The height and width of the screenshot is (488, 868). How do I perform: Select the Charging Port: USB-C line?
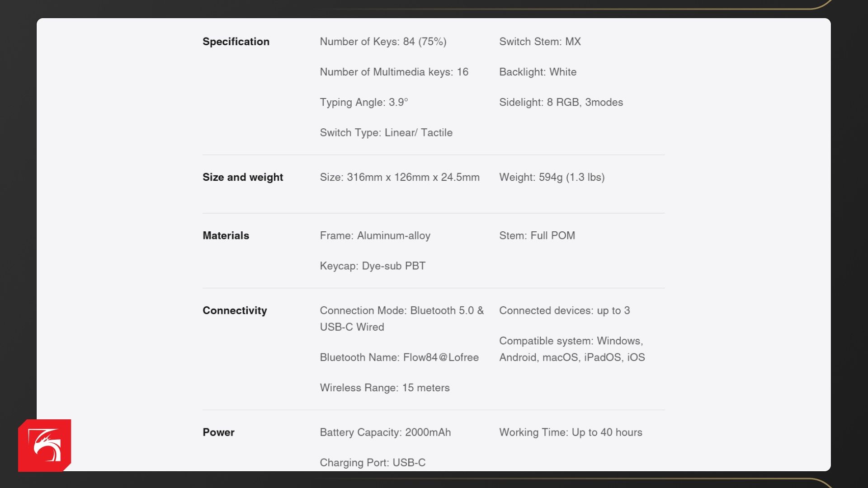click(x=373, y=463)
